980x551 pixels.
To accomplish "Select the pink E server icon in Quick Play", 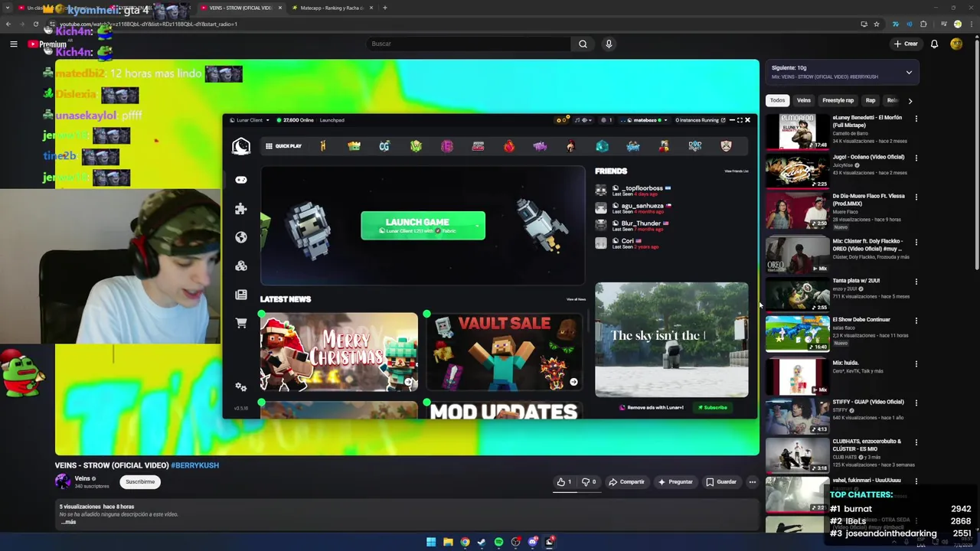I will tap(447, 145).
